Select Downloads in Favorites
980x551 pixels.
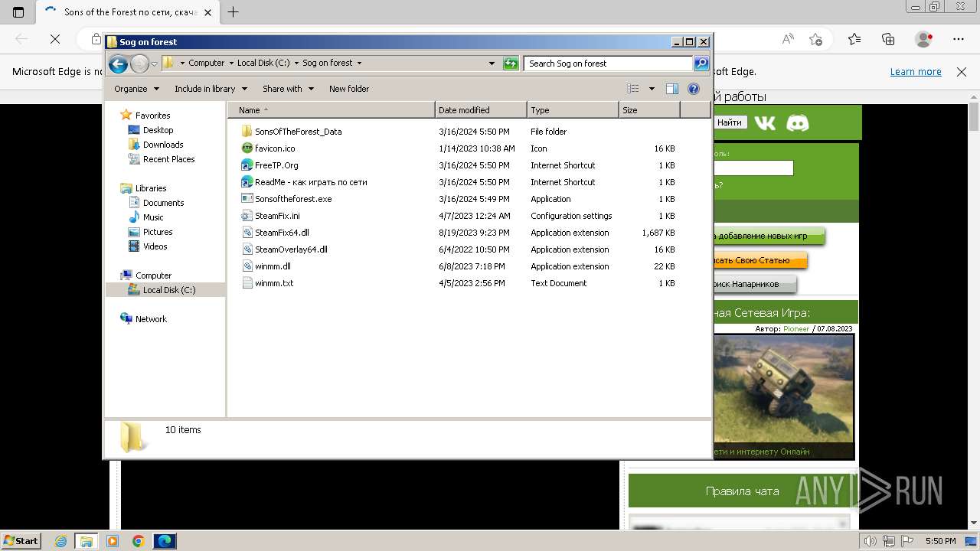[163, 145]
